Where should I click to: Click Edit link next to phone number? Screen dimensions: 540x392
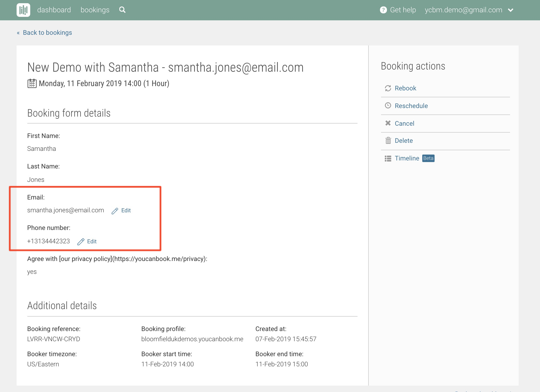(x=92, y=241)
